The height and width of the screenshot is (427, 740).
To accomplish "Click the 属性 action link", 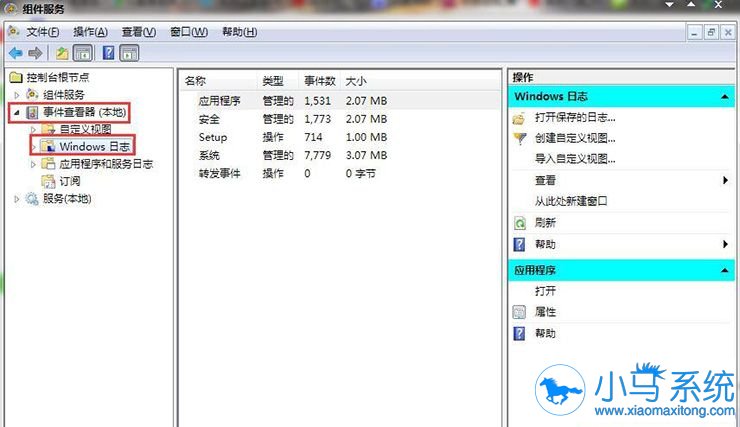I will point(545,312).
